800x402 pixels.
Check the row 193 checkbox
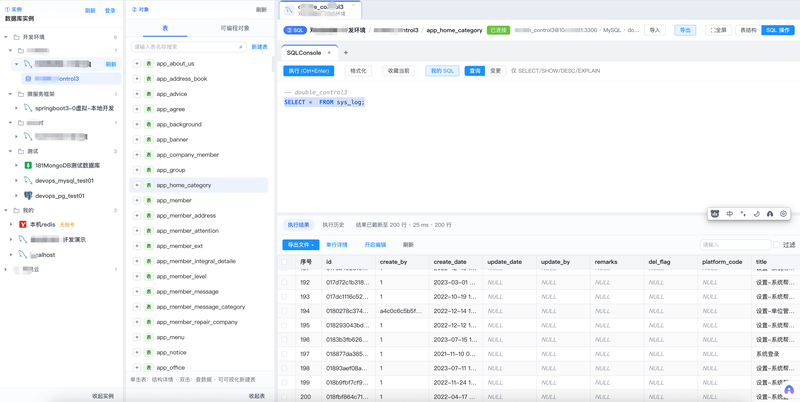click(284, 296)
